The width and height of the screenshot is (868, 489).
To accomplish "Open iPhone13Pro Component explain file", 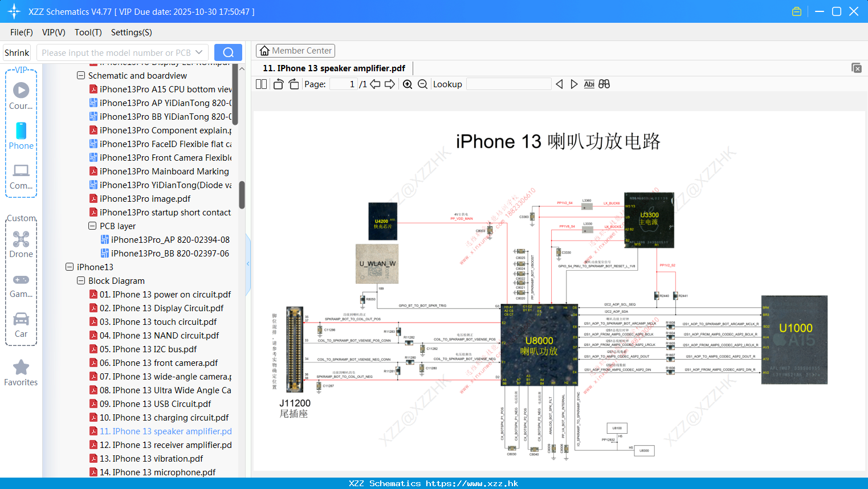I will coord(160,130).
